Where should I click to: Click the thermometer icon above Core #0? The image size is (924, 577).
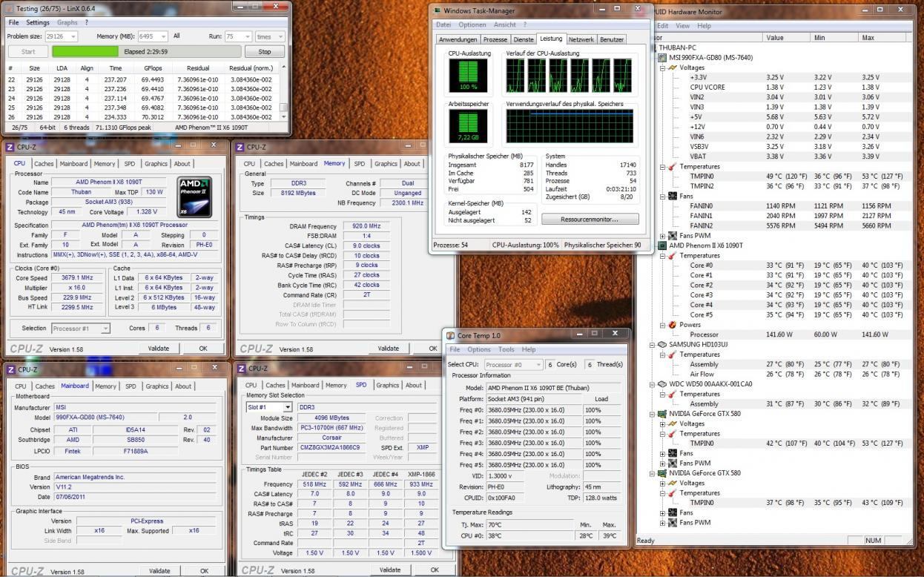pyautogui.click(x=673, y=255)
